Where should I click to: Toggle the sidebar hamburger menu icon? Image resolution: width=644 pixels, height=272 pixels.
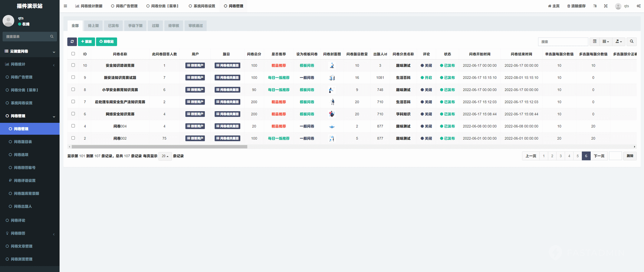click(65, 6)
